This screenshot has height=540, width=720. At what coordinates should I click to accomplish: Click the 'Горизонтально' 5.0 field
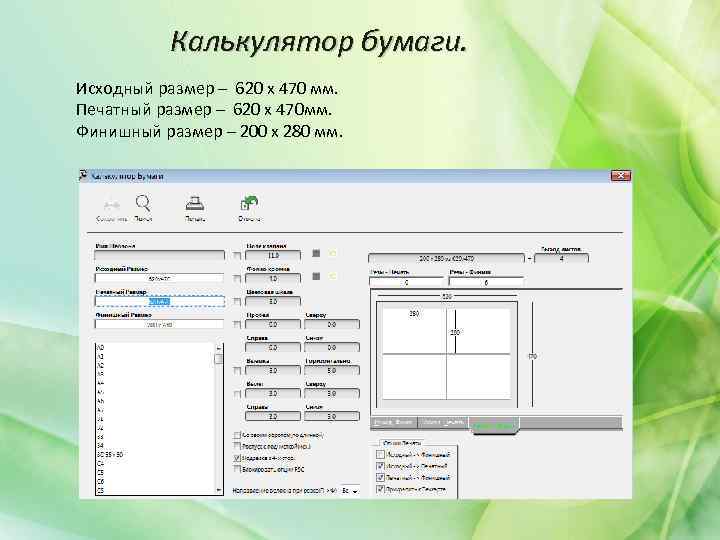pos(332,370)
